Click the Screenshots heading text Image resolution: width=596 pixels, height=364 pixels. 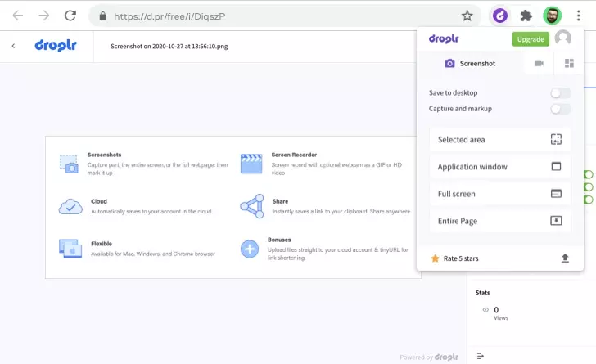(x=104, y=155)
